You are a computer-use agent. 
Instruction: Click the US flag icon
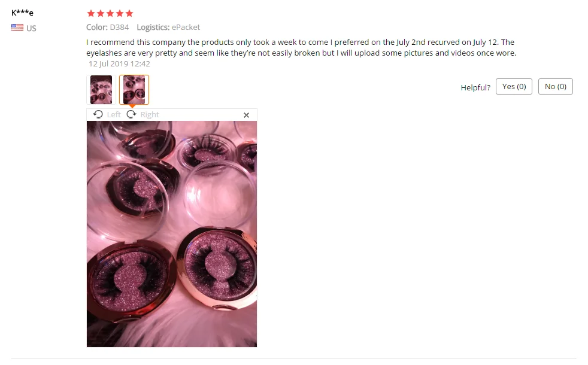(17, 28)
